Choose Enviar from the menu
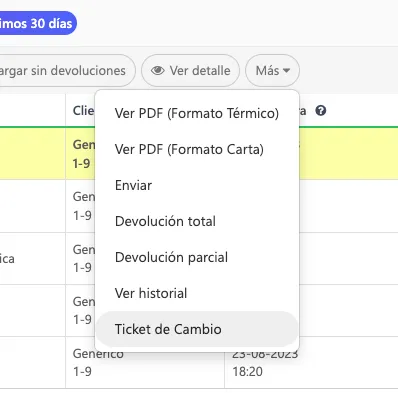398x393 pixels. click(197, 185)
